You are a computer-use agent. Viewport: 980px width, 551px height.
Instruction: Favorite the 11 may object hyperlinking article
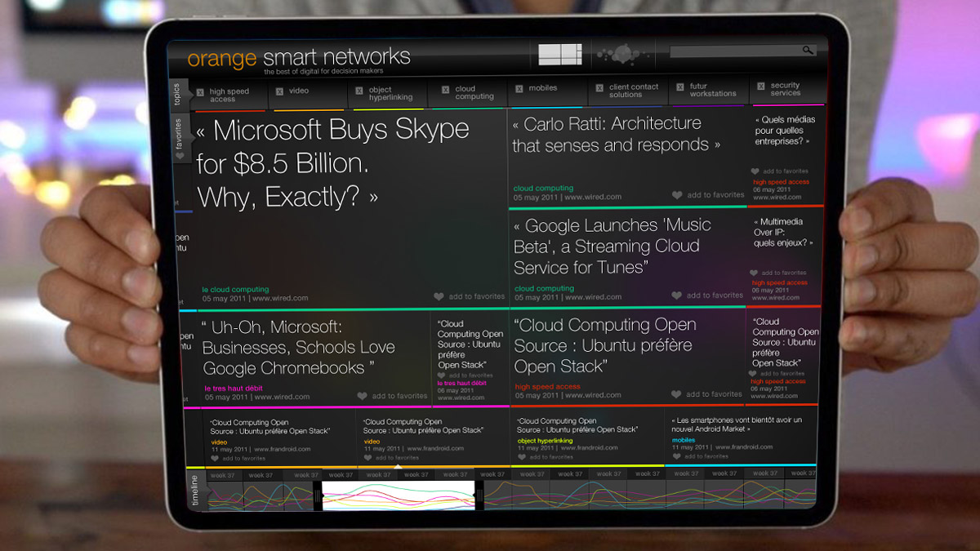(546, 457)
